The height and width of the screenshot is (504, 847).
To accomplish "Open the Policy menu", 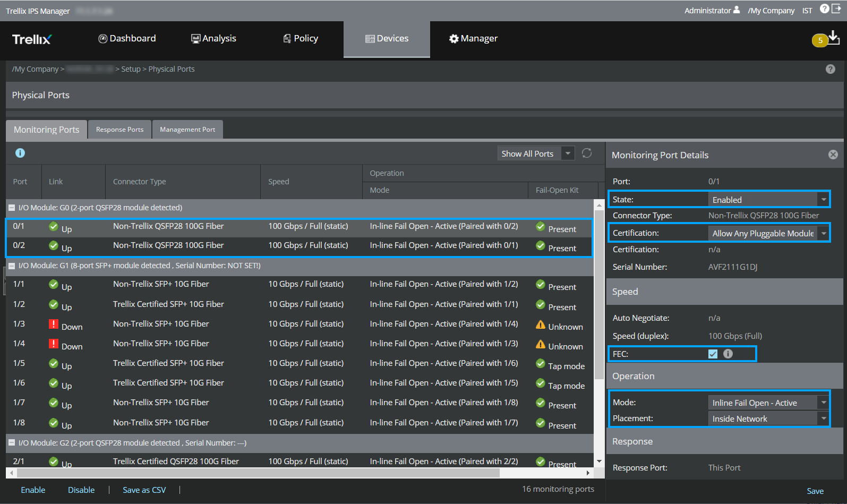I will pyautogui.click(x=301, y=38).
